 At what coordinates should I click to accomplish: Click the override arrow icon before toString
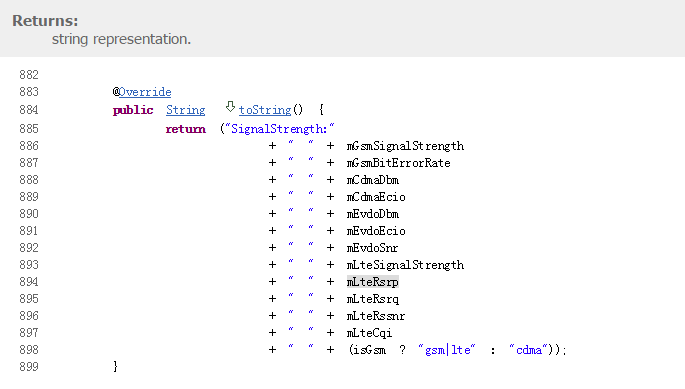point(230,107)
